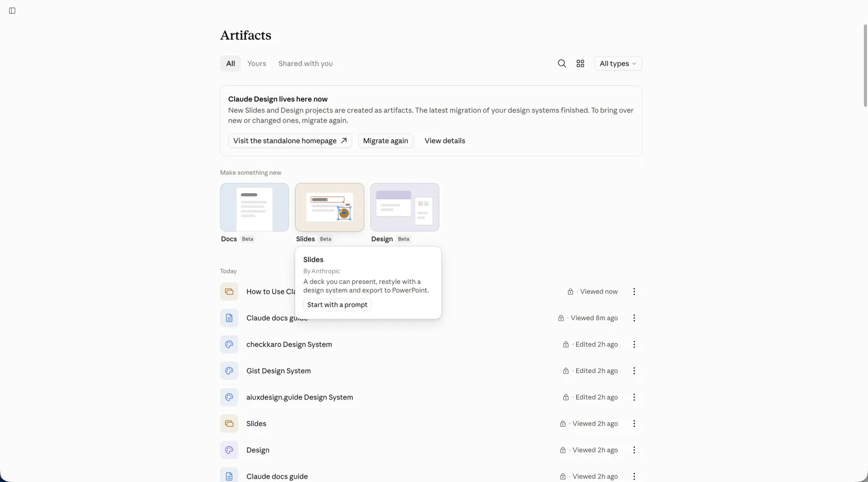Screen dimensions: 868x482
Task: Open more options for Gist Design System
Action: click(x=634, y=371)
